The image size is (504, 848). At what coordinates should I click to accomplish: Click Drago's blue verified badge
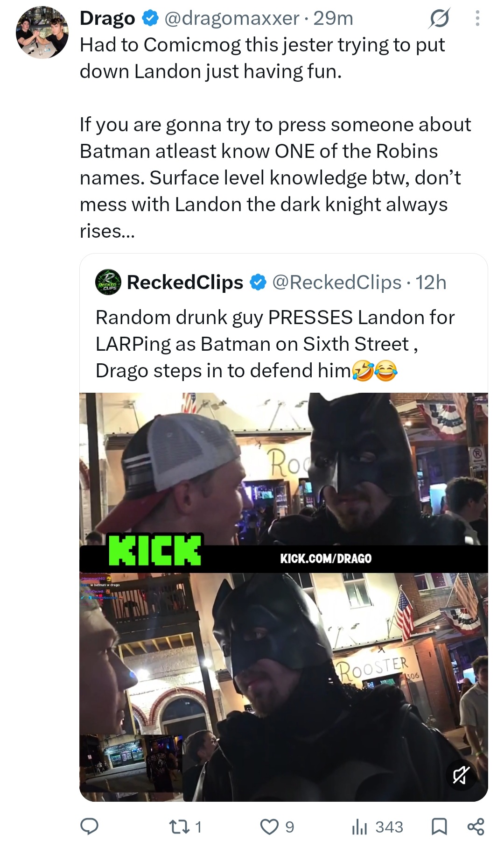tap(149, 18)
